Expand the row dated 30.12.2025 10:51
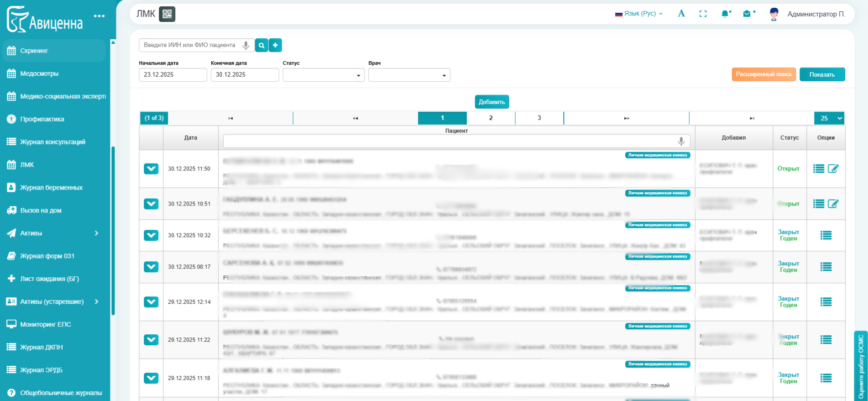Image resolution: width=868 pixels, height=401 pixels. click(x=151, y=204)
